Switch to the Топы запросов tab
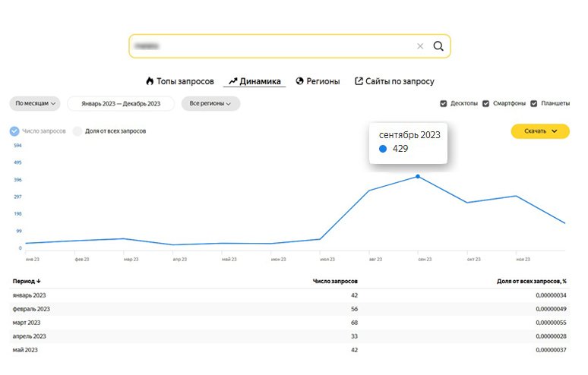This screenshot has height=375, width=588. [186, 81]
